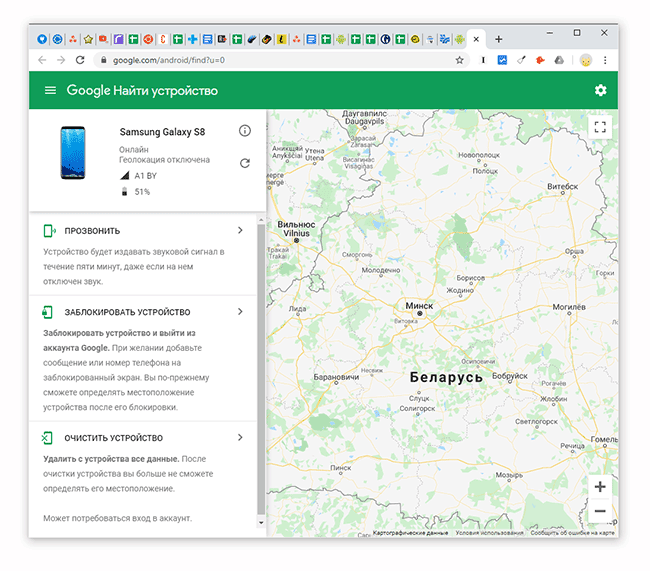Click the Минск city marker on map

[420, 313]
